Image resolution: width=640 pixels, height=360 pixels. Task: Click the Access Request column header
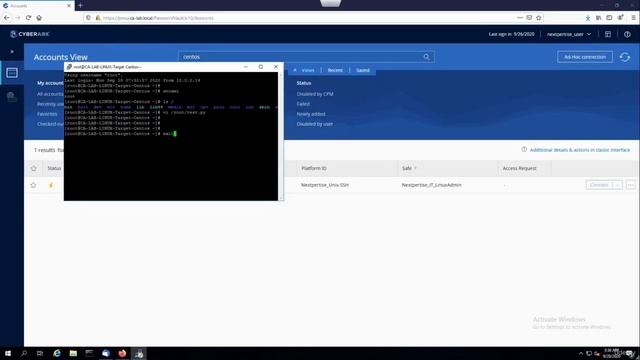coord(519,168)
